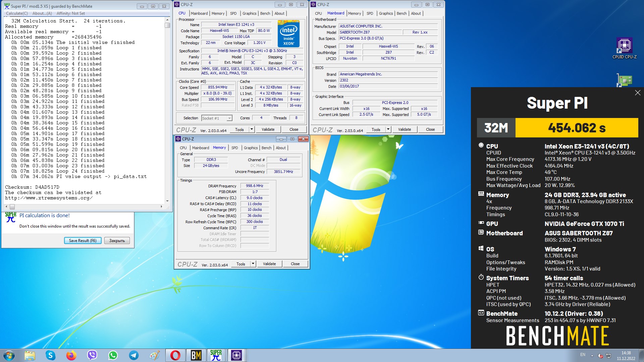The height and width of the screenshot is (362, 644).
Task: Click the Memory Size value 24 GBytes
Action: point(211,166)
